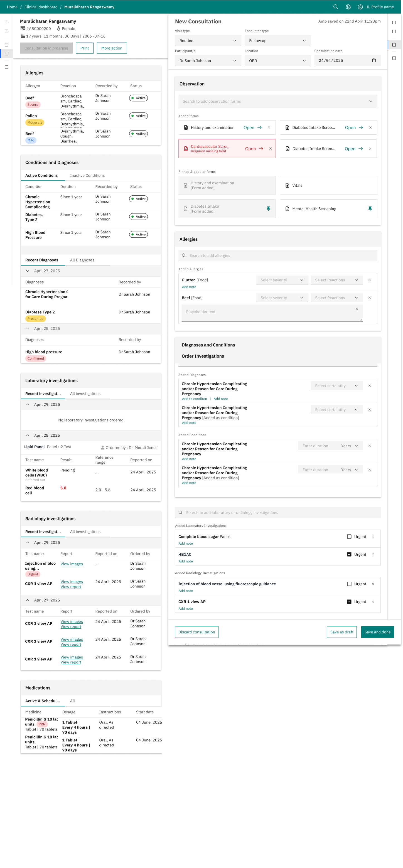
Task: Switch to Inactive Conditions tab
Action: 87,176
